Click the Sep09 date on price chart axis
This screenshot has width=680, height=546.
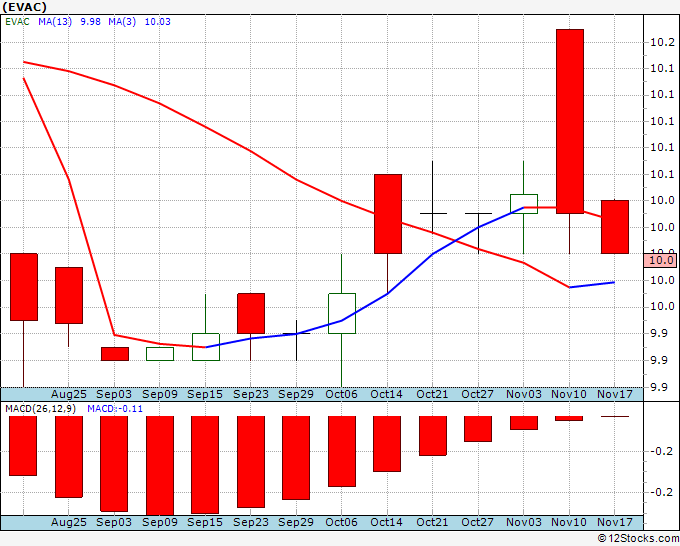coord(160,394)
